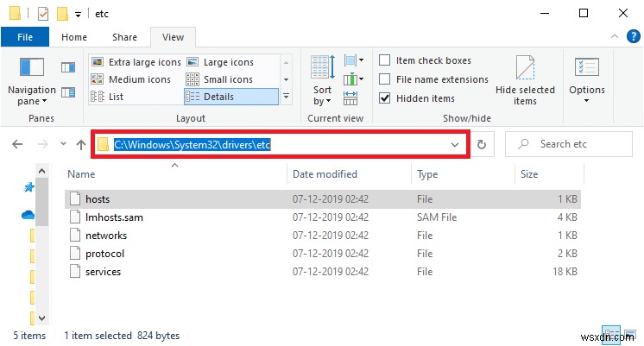Click the Properties icon in title bar
The image size is (644, 346).
pyautogui.click(x=42, y=14)
